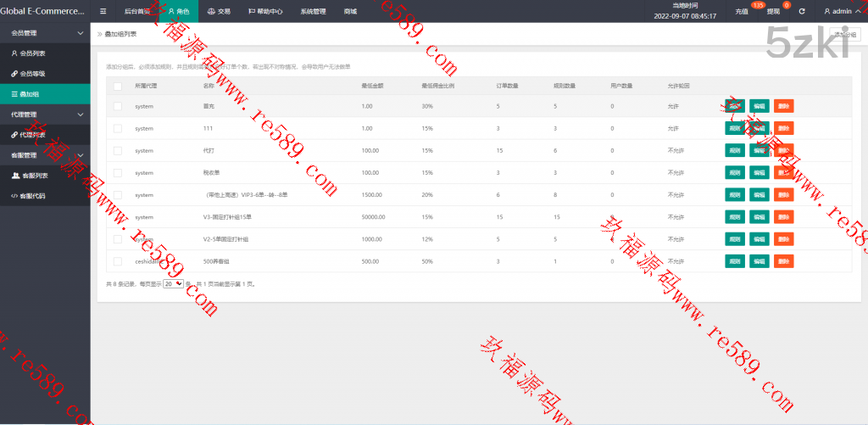
Task: Check the box for row named 111
Action: pyautogui.click(x=118, y=128)
